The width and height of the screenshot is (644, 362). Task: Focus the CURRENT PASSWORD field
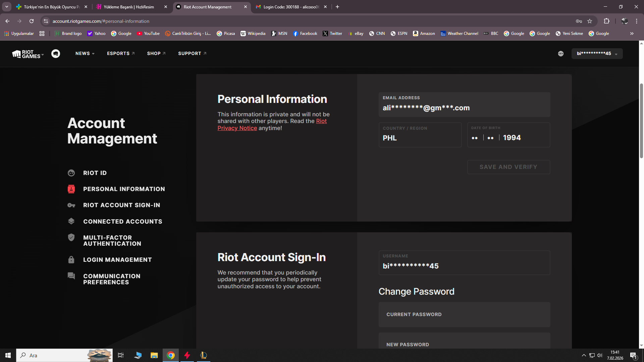[464, 314]
